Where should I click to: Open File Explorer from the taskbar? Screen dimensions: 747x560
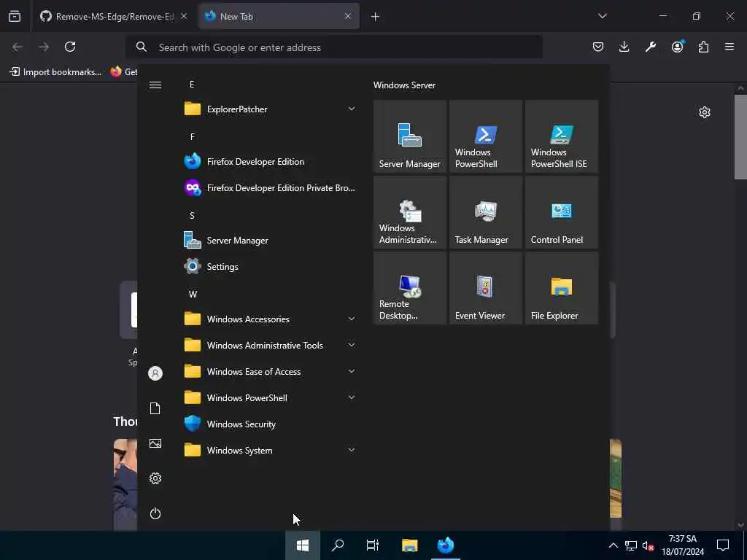(x=410, y=545)
